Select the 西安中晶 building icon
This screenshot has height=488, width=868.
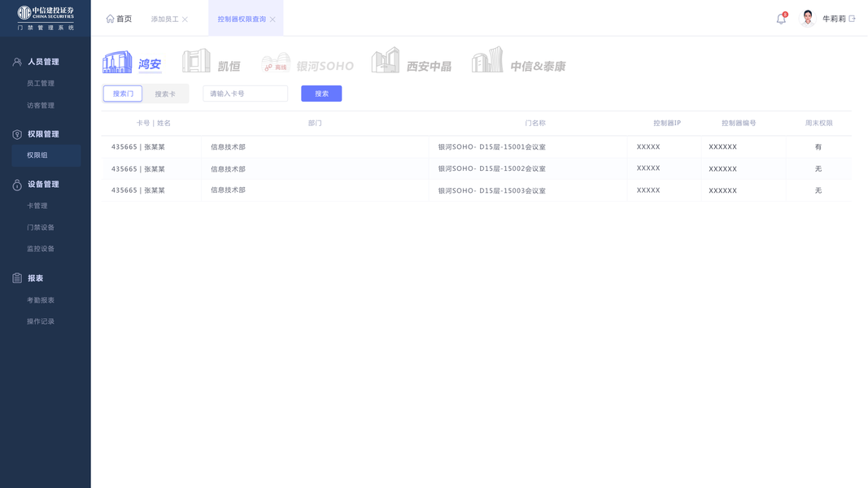[386, 60]
